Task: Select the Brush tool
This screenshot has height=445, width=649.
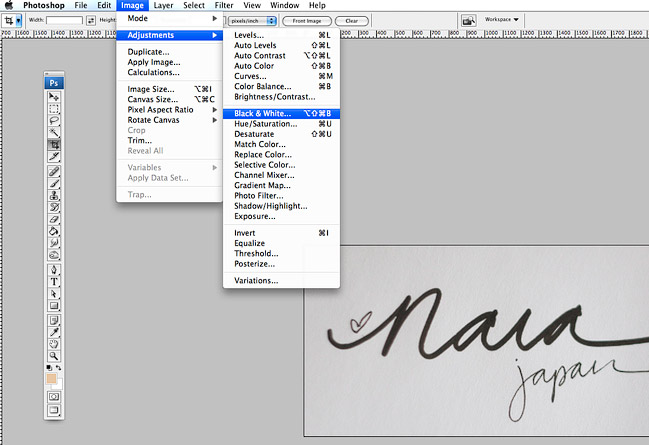Action: pyautogui.click(x=54, y=183)
